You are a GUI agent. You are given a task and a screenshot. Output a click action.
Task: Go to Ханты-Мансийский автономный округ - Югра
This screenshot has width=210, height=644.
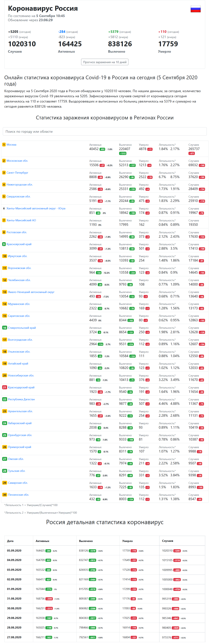point(36,209)
